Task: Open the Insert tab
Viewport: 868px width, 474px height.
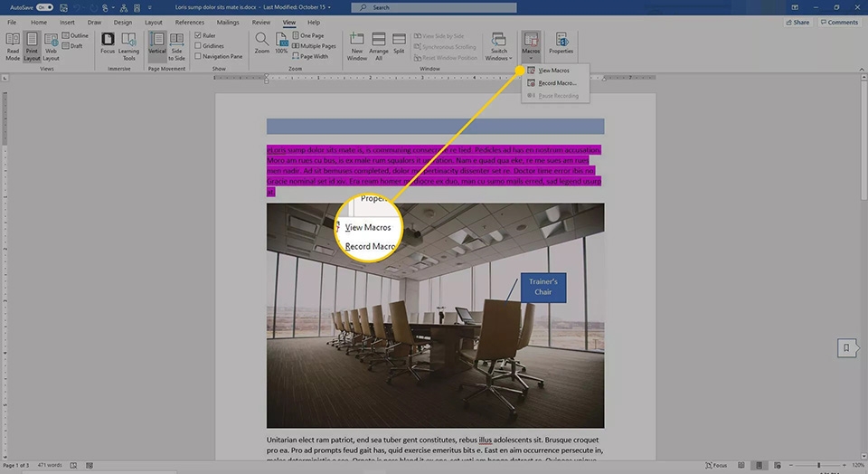Action: tap(67, 22)
